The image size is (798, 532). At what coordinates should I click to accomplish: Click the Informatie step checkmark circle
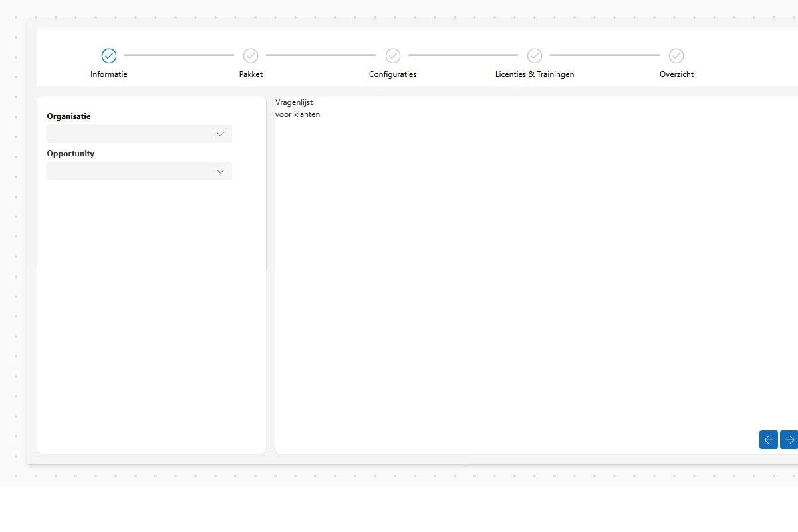coord(109,55)
